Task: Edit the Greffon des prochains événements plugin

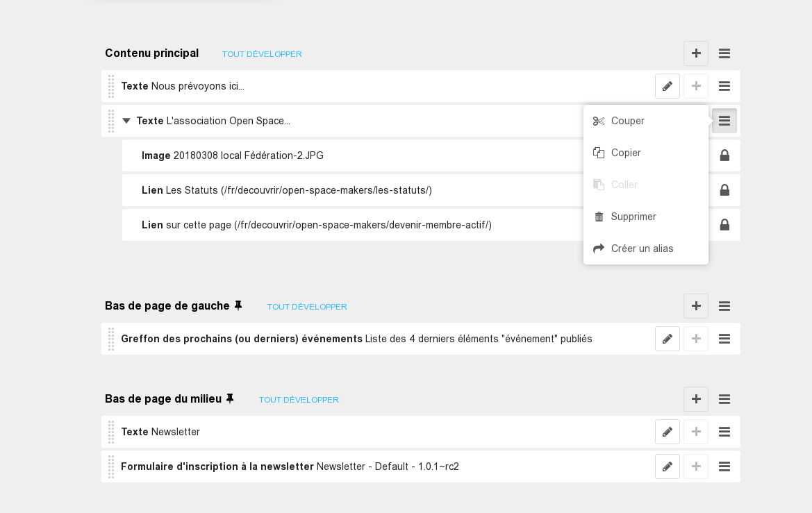Action: pyautogui.click(x=667, y=339)
